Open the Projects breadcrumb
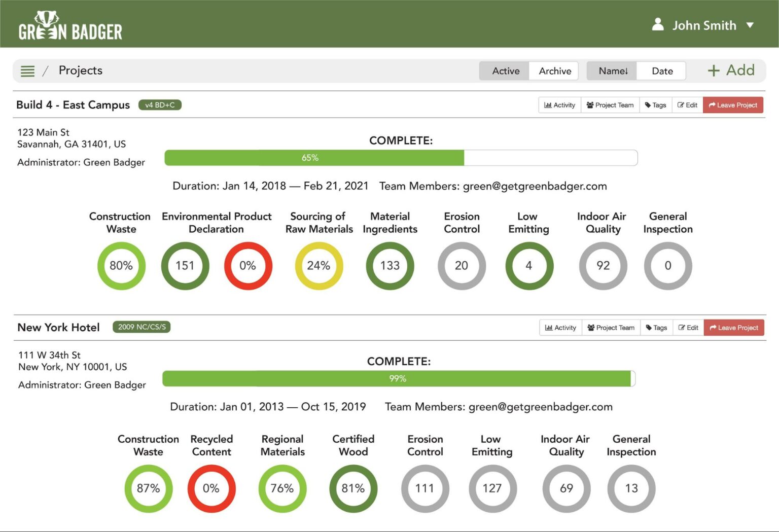The image size is (779, 532). (80, 70)
